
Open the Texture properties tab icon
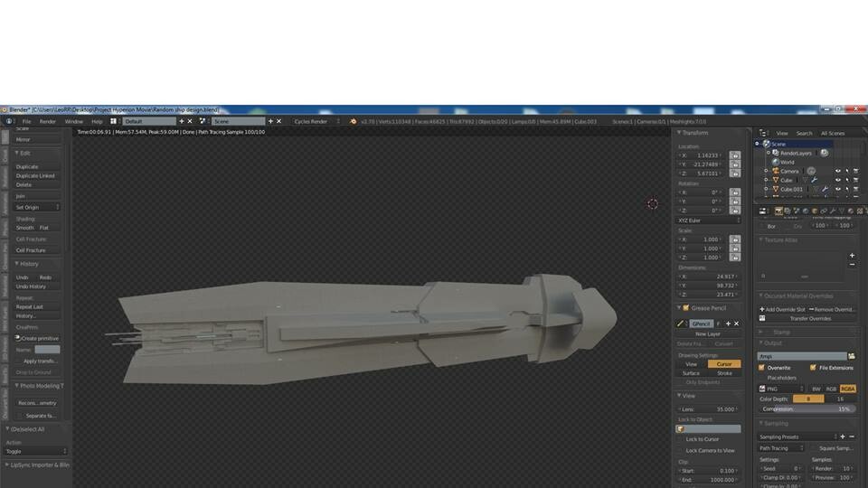coord(860,211)
